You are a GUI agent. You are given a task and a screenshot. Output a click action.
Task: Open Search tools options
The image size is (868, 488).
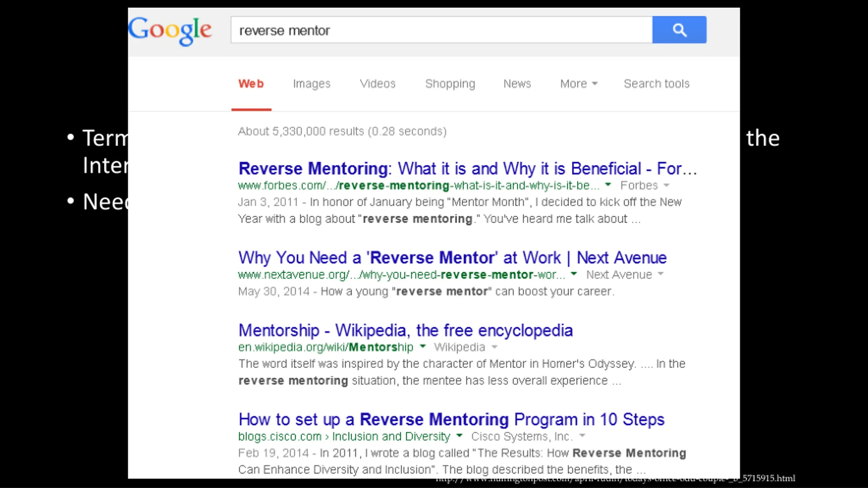657,84
